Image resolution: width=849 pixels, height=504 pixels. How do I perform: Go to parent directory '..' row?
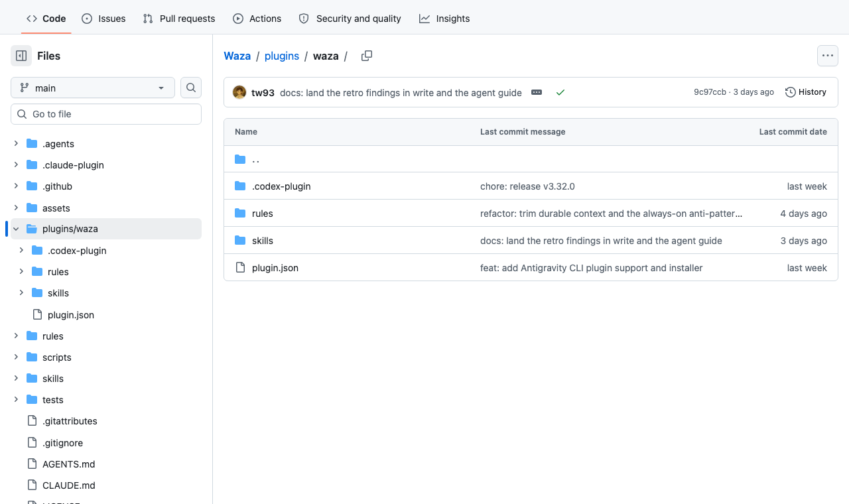tap(531, 159)
